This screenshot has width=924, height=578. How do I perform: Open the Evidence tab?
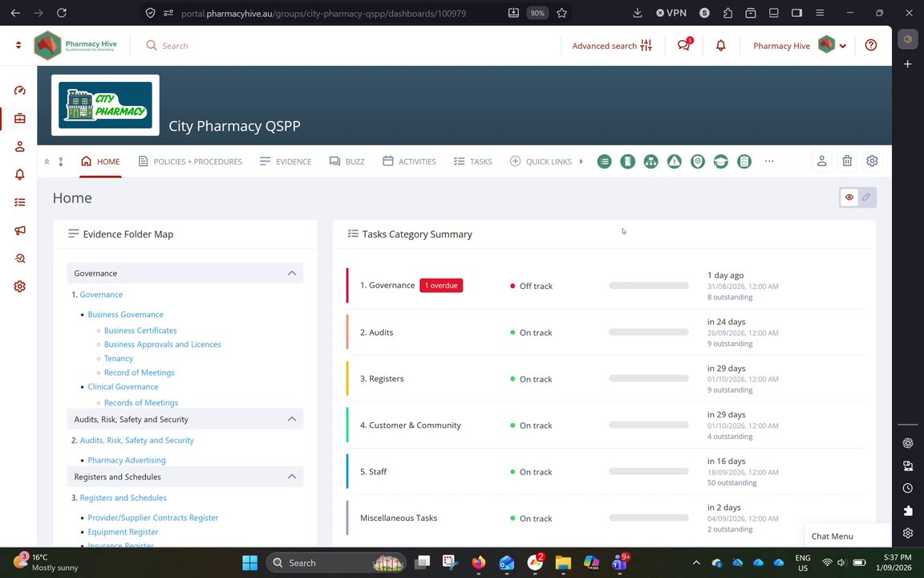pyautogui.click(x=286, y=161)
